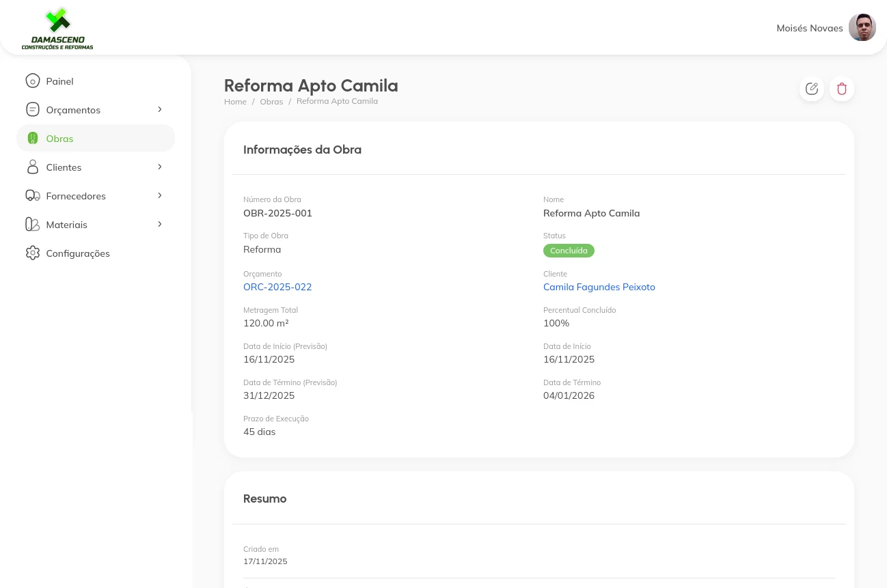Expand the Clientes submenu chevron

[160, 167]
